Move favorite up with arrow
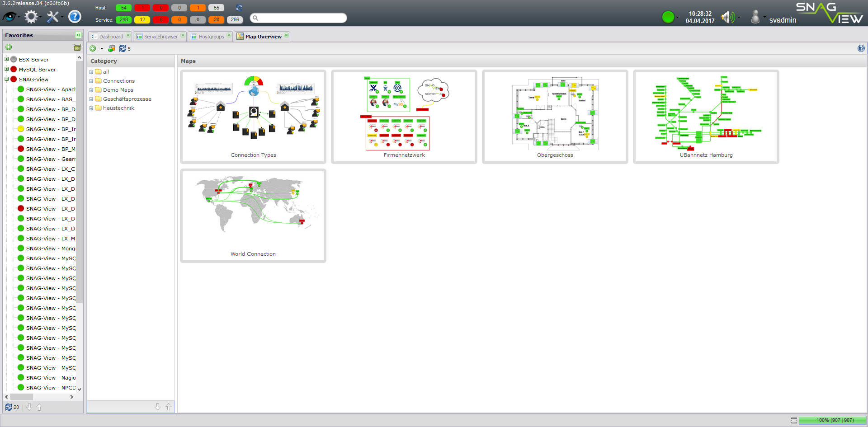 tap(39, 407)
